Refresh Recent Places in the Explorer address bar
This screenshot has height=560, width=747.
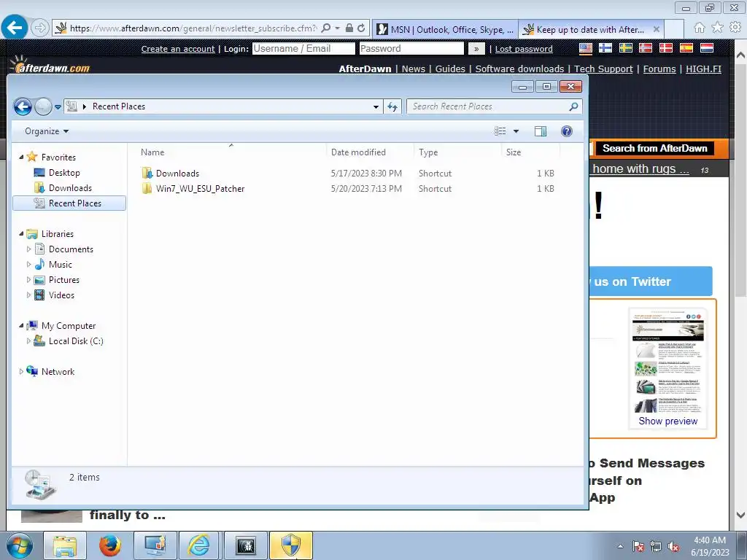(392, 106)
